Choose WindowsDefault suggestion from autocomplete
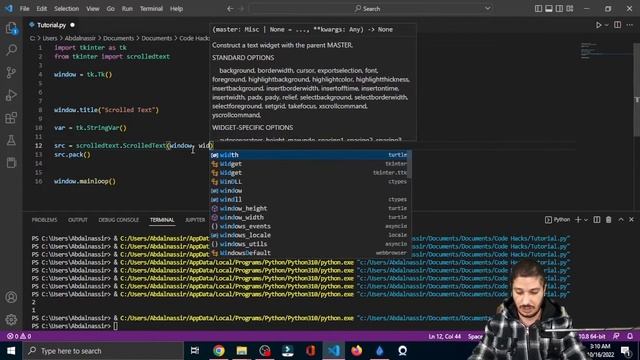The height and width of the screenshot is (360, 640). (x=310, y=253)
